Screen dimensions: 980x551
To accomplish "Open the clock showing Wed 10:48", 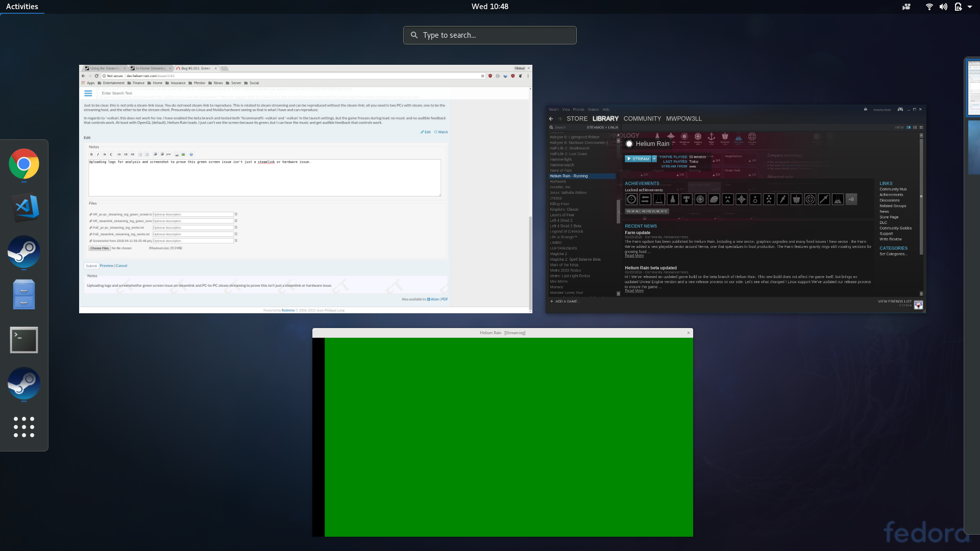I will [489, 7].
